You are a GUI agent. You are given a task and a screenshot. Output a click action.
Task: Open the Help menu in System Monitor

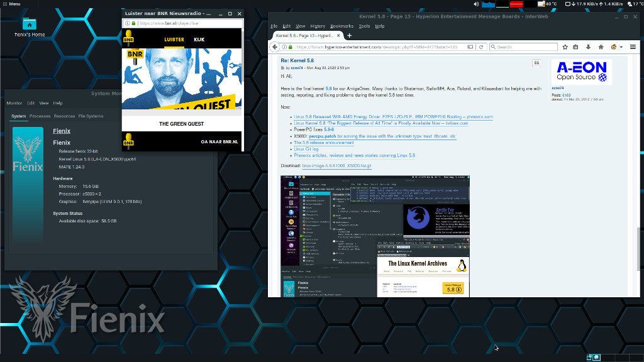click(x=58, y=103)
